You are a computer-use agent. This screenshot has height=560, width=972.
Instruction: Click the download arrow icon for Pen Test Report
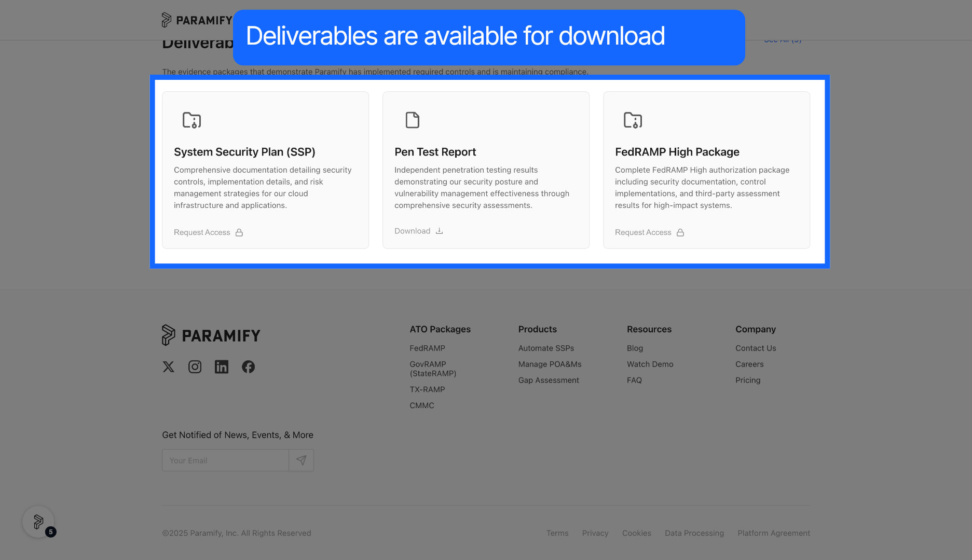click(x=439, y=231)
